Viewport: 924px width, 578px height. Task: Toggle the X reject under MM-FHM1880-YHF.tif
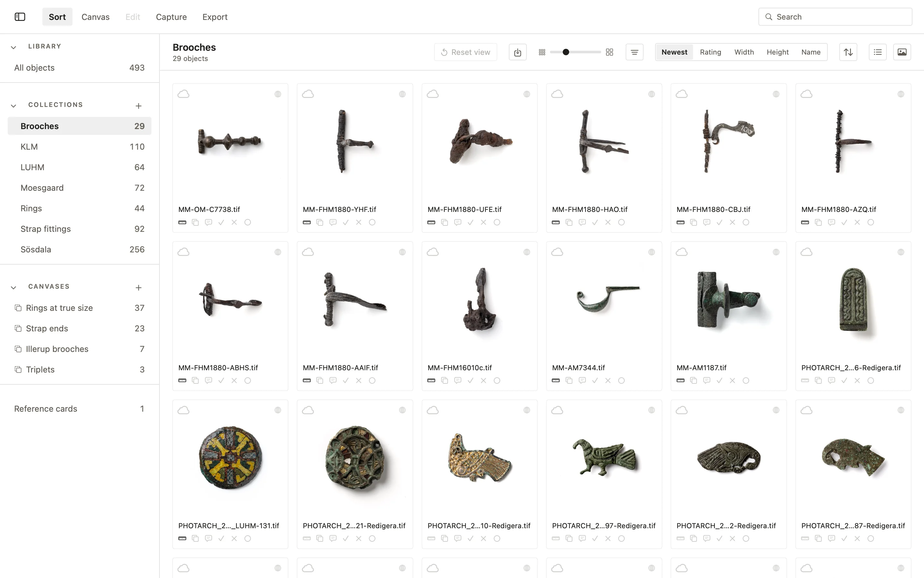pos(358,223)
